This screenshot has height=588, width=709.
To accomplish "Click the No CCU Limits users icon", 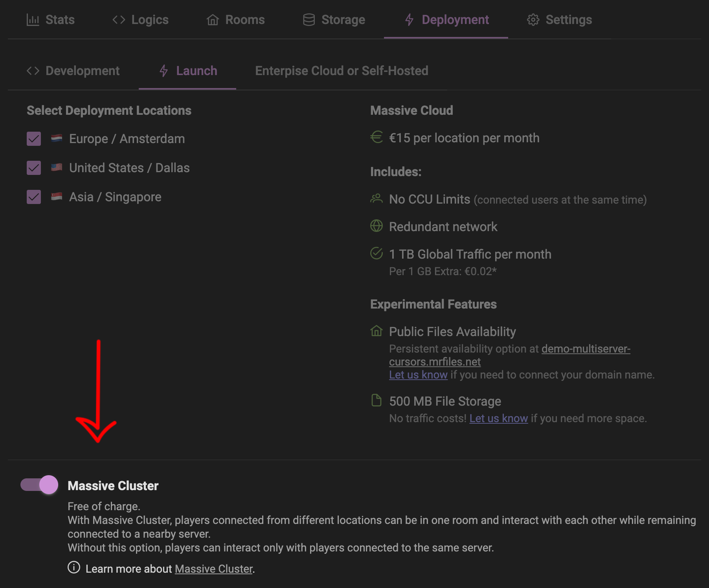I will [x=377, y=198].
